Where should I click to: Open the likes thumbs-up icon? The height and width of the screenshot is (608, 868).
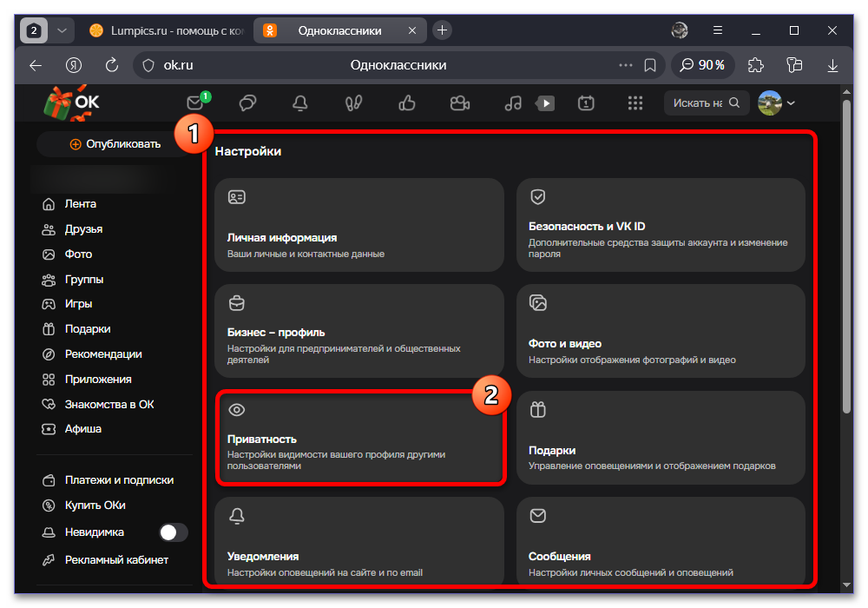point(407,103)
